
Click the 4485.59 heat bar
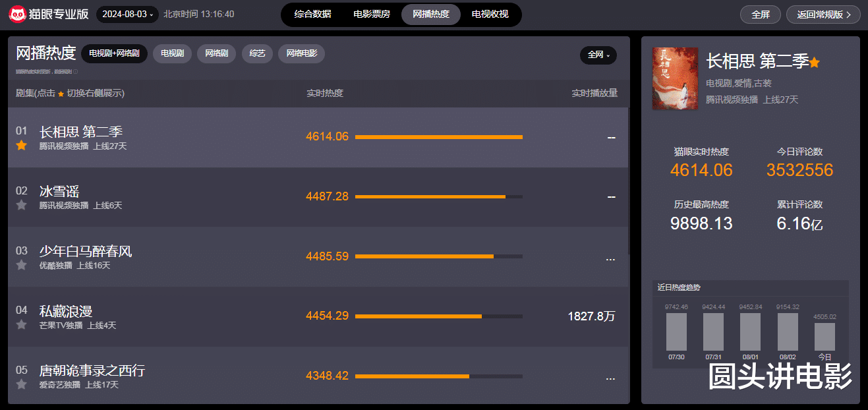(439, 256)
